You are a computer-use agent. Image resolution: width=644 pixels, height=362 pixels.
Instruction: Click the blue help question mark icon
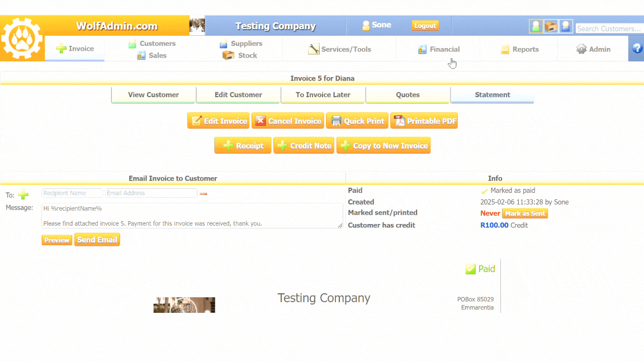coord(637,49)
